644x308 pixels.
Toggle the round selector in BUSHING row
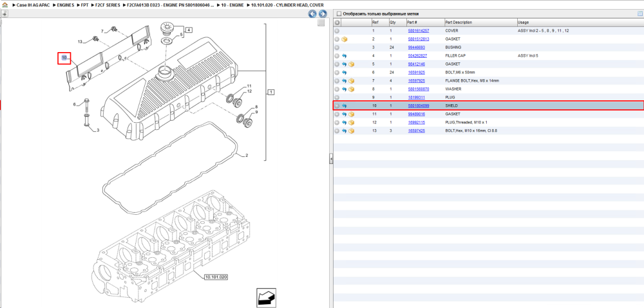tap(337, 48)
